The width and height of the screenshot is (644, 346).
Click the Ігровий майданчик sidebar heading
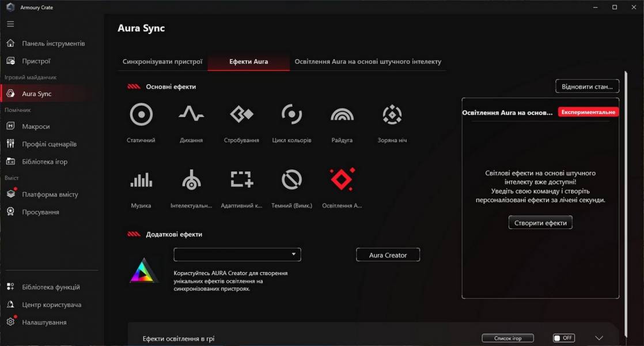[x=31, y=77]
